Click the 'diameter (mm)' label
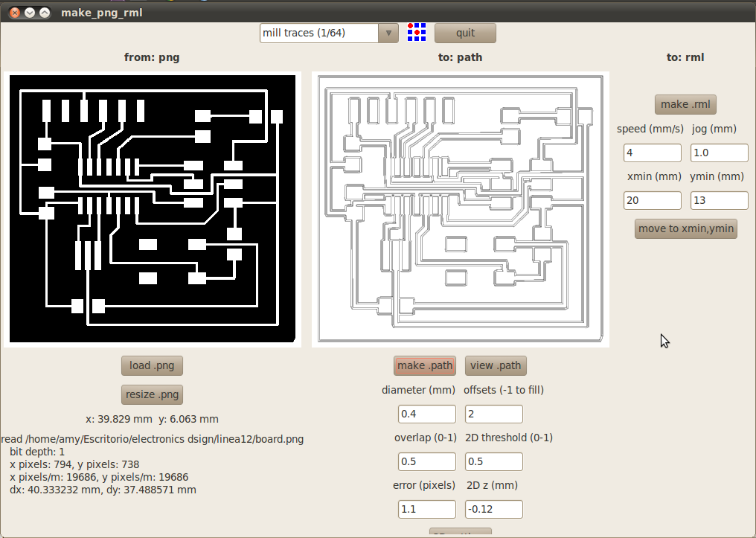The height and width of the screenshot is (538, 756). coord(418,389)
